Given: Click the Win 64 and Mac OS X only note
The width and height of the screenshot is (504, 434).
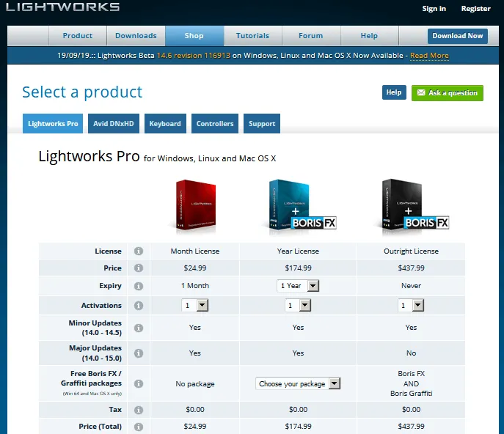Looking at the screenshot, I should [x=92, y=394].
